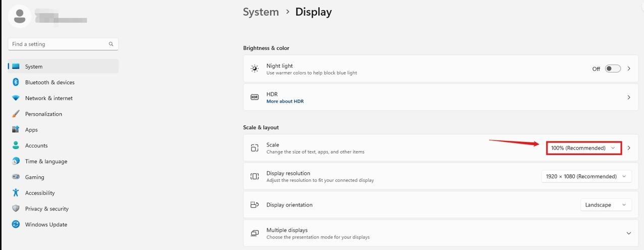
Task: Open the Display orientation Landscape dropdown
Action: pyautogui.click(x=606, y=205)
